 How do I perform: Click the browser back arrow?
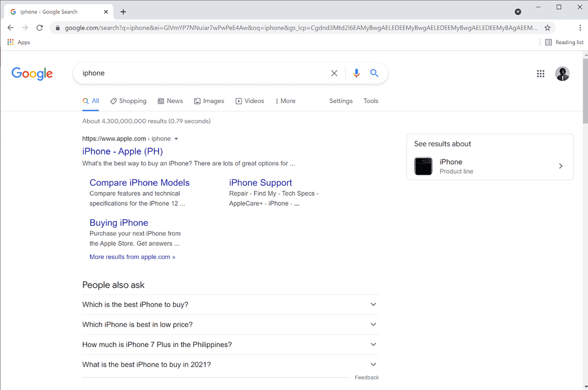click(x=11, y=28)
